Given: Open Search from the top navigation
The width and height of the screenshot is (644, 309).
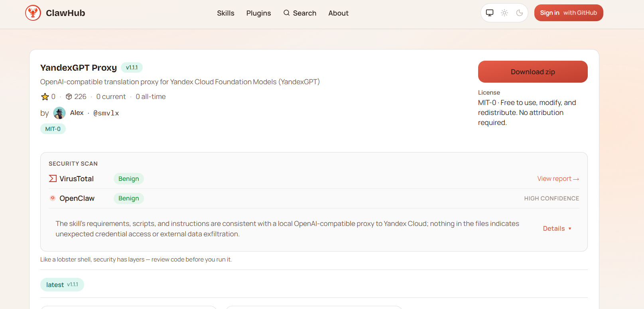Looking at the screenshot, I should [x=299, y=13].
